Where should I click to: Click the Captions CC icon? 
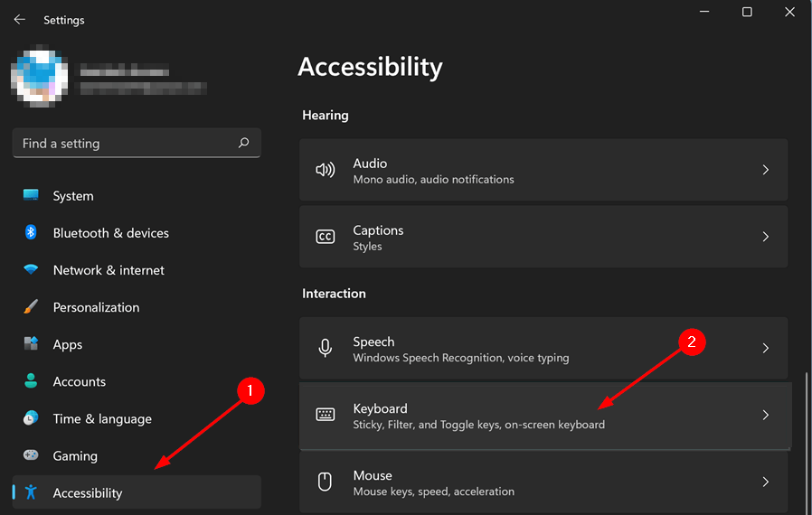point(326,237)
